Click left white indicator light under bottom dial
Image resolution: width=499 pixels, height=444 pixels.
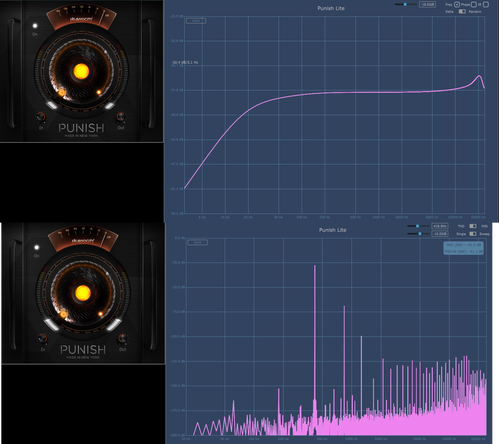point(51,324)
